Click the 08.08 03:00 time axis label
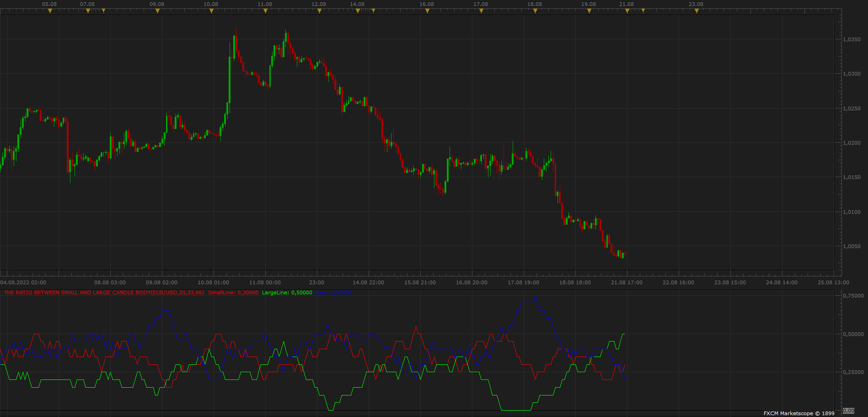This screenshot has width=868, height=417. pos(110,282)
